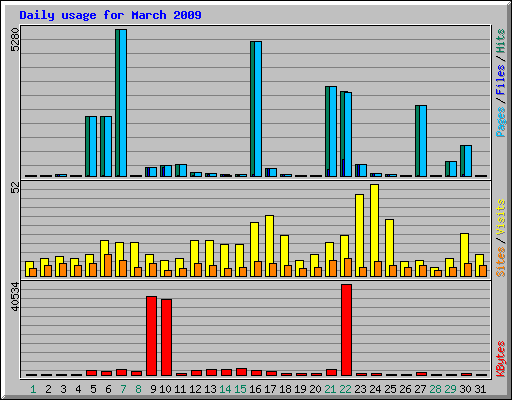Select day label '2' on the x-axis
Image resolution: width=512 pixels, height=400 pixels.
pyautogui.click(x=48, y=389)
